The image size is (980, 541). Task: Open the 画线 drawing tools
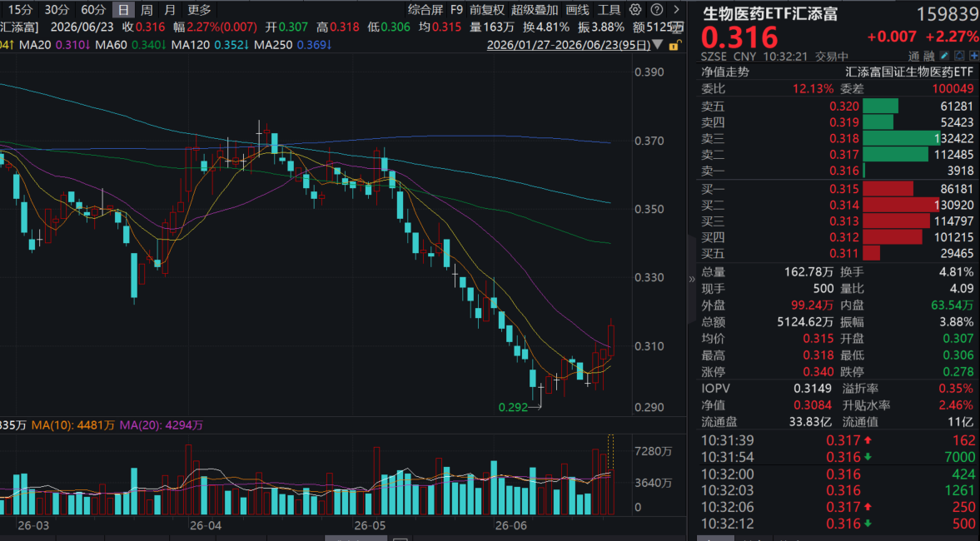[x=578, y=9]
